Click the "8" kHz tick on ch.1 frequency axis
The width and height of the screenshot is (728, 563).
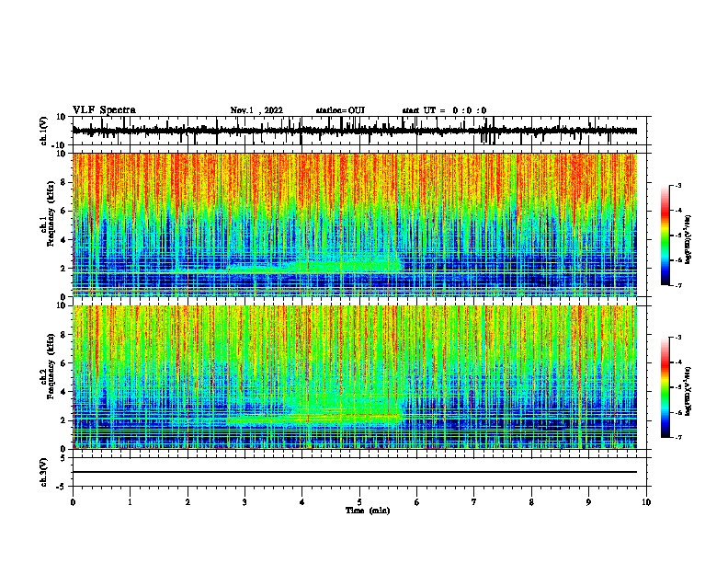click(63, 182)
